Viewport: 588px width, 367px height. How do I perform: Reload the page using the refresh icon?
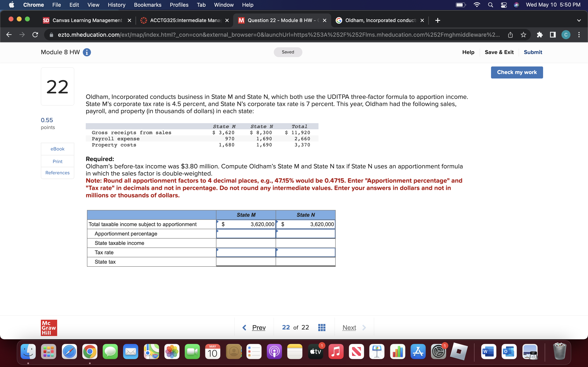[x=35, y=35]
